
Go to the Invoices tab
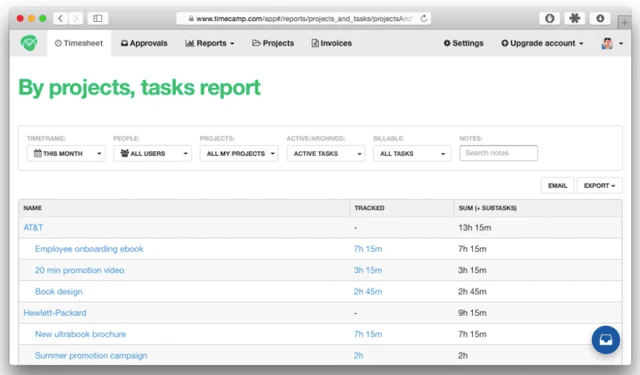click(331, 43)
